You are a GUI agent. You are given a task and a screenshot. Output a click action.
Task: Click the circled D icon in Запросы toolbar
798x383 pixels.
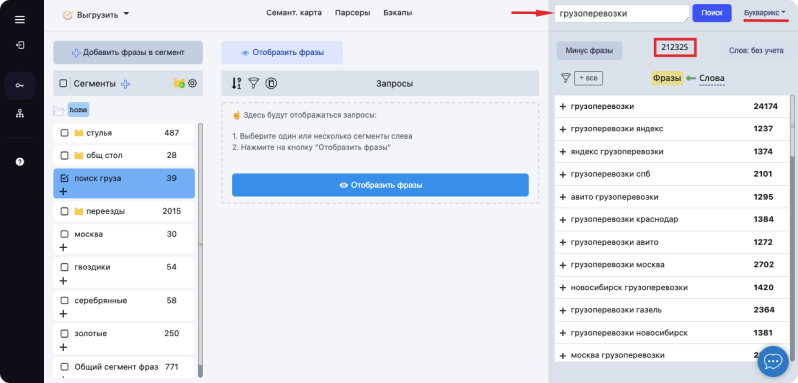tap(271, 83)
